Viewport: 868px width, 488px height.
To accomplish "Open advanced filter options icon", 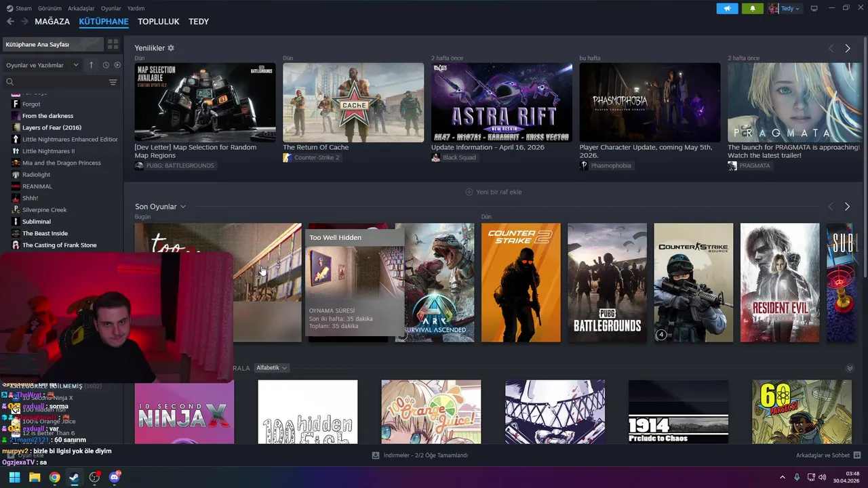I will 113,82.
